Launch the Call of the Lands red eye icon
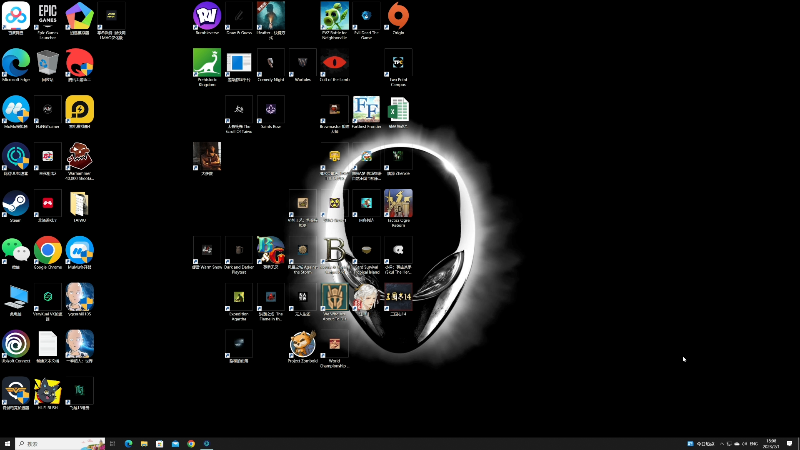The width and height of the screenshot is (800, 450). point(334,63)
